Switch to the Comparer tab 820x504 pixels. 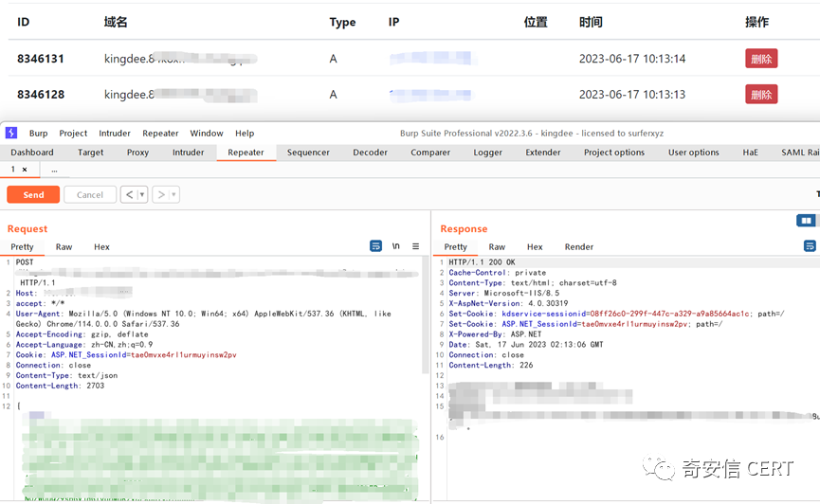[x=430, y=153]
